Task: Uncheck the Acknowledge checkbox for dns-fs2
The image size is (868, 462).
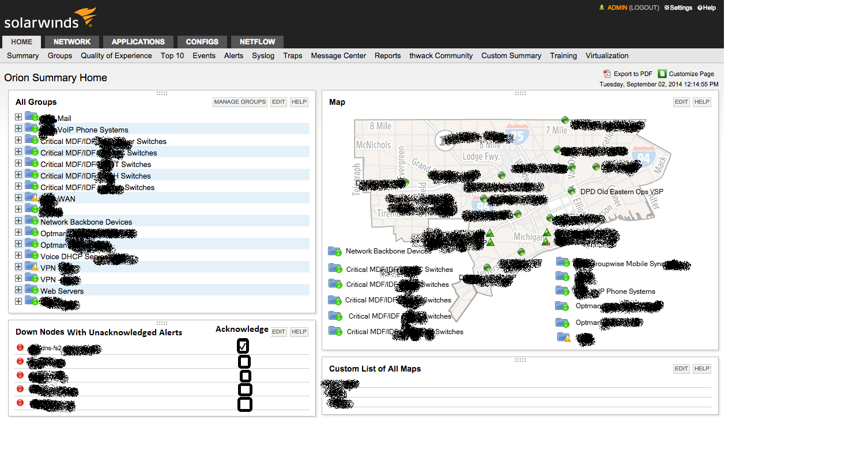Action: pyautogui.click(x=243, y=346)
